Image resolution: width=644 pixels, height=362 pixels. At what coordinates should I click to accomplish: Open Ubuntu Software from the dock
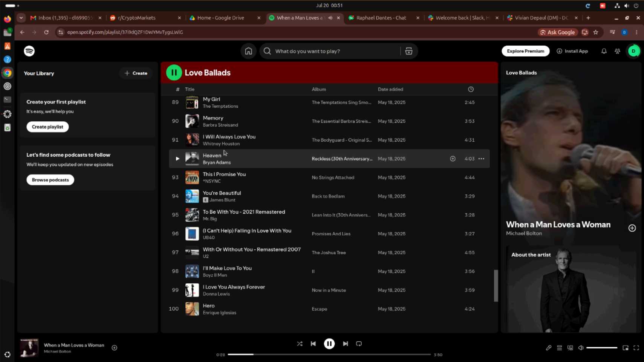click(x=7, y=46)
